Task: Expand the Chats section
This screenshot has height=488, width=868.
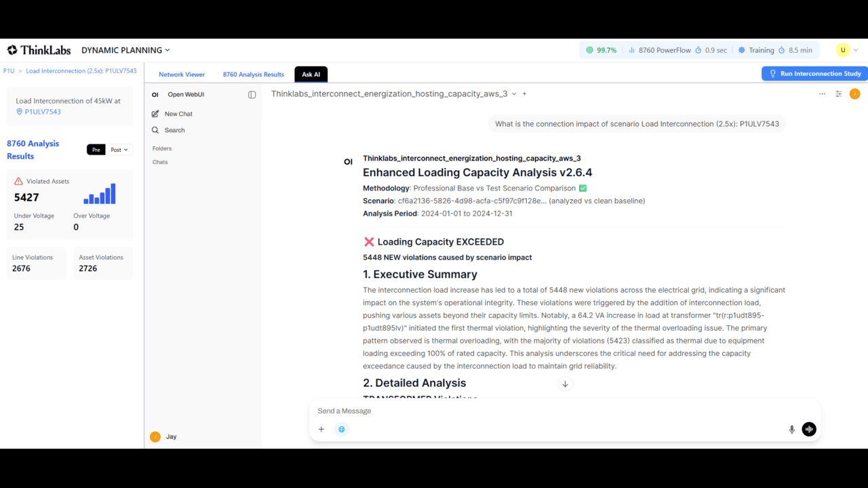Action: pos(160,162)
